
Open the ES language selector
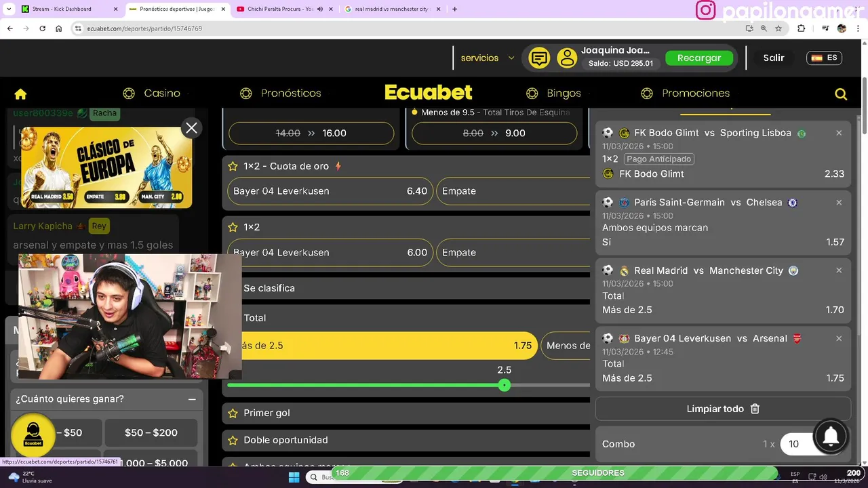click(824, 58)
